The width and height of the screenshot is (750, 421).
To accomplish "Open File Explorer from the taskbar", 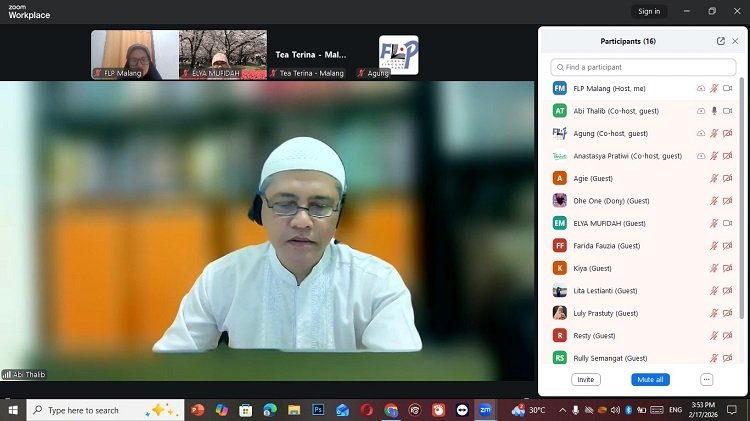I will coord(294,410).
